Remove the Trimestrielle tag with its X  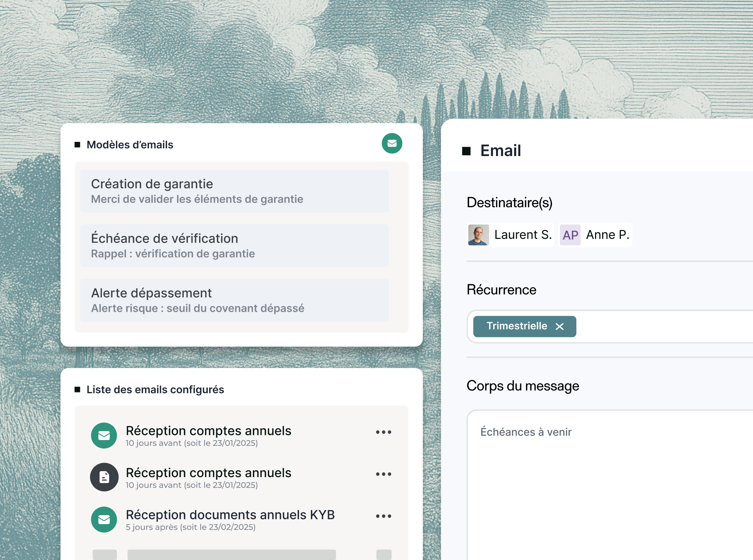pos(560,327)
